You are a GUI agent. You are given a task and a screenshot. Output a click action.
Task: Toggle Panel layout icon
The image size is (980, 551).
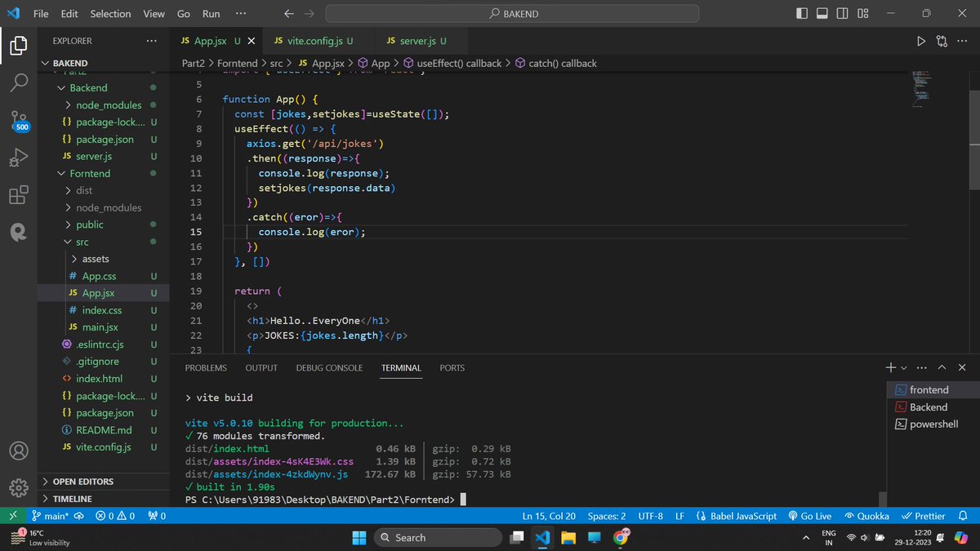[822, 14]
